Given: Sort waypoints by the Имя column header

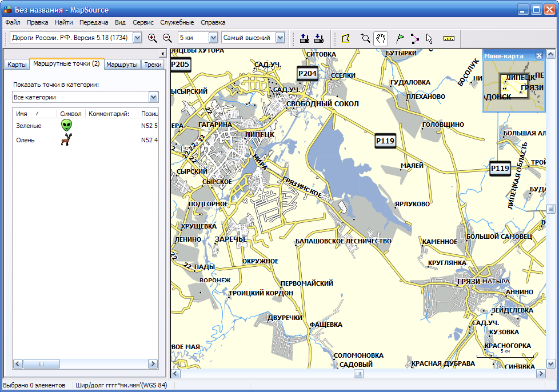Looking at the screenshot, I should point(35,114).
